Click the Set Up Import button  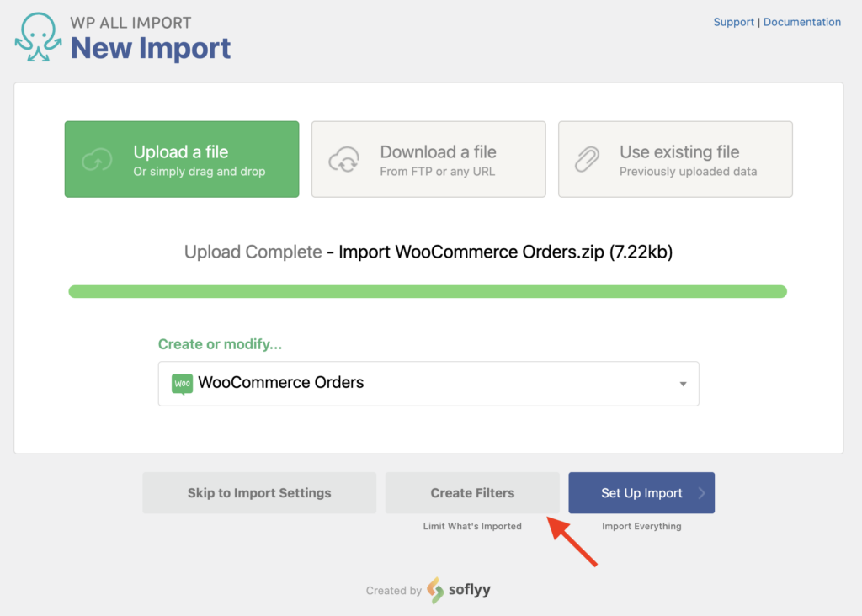(x=641, y=492)
